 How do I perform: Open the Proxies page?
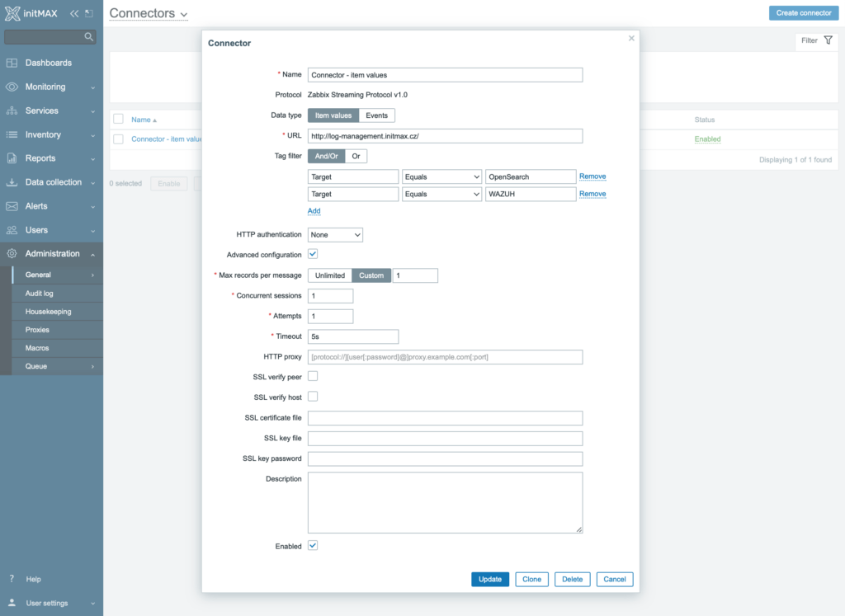(x=57, y=330)
